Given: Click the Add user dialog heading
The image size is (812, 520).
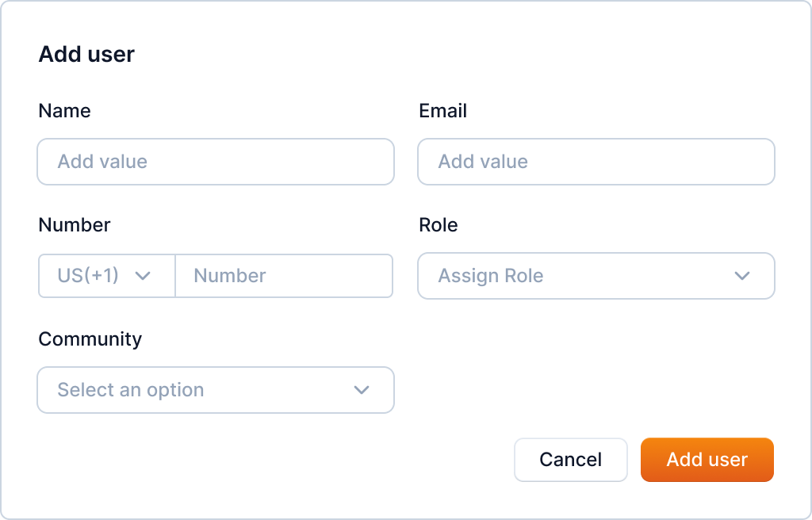Looking at the screenshot, I should pyautogui.click(x=86, y=54).
